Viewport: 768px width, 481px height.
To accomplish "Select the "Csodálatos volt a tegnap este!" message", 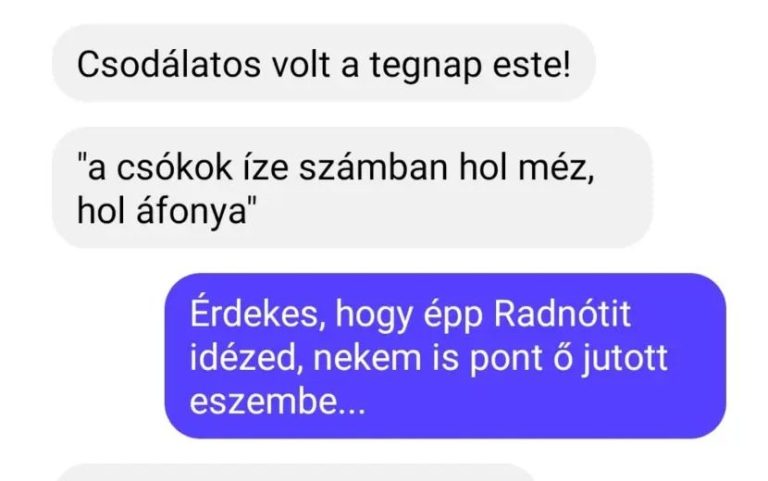I will pos(324,63).
